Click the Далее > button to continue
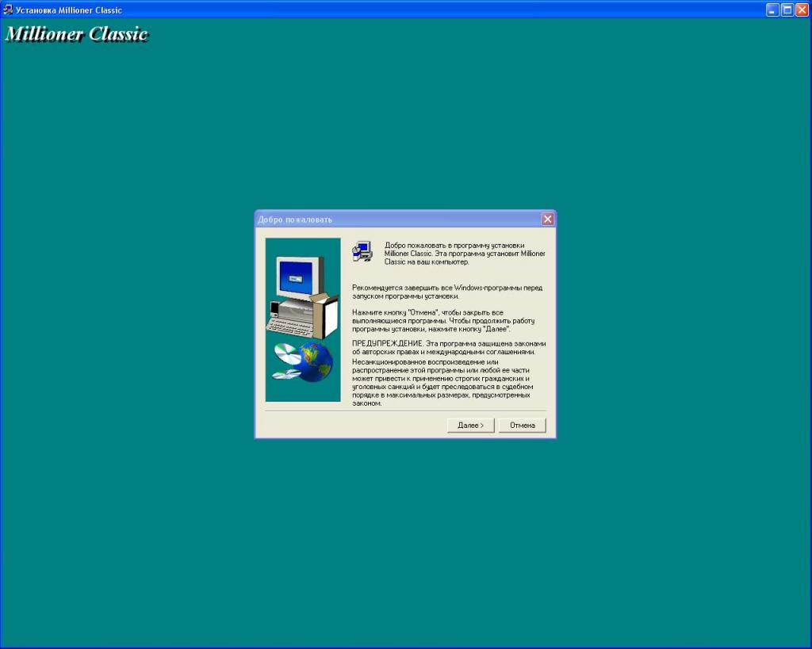The height and width of the screenshot is (649, 812). pos(470,426)
